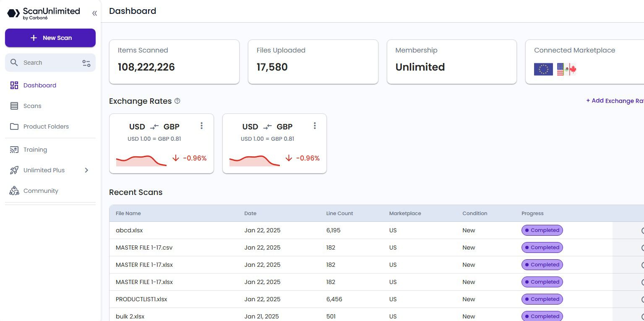Click the Files Uploaded value 17,580
This screenshot has width=644, height=321.
coord(272,67)
